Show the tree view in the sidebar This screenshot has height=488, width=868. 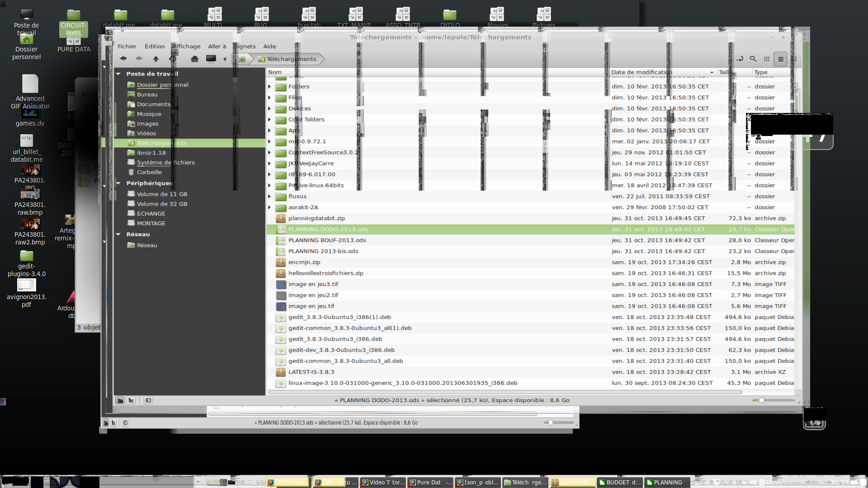(x=131, y=400)
